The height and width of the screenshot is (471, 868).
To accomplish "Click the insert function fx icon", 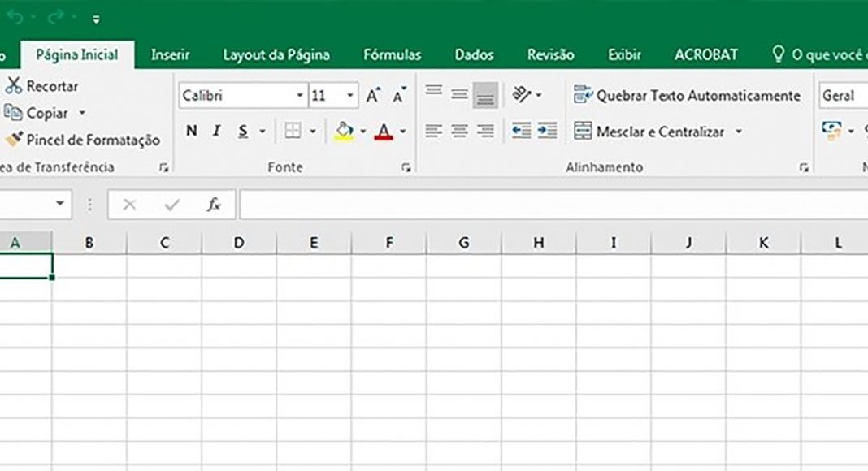I will click(x=214, y=205).
